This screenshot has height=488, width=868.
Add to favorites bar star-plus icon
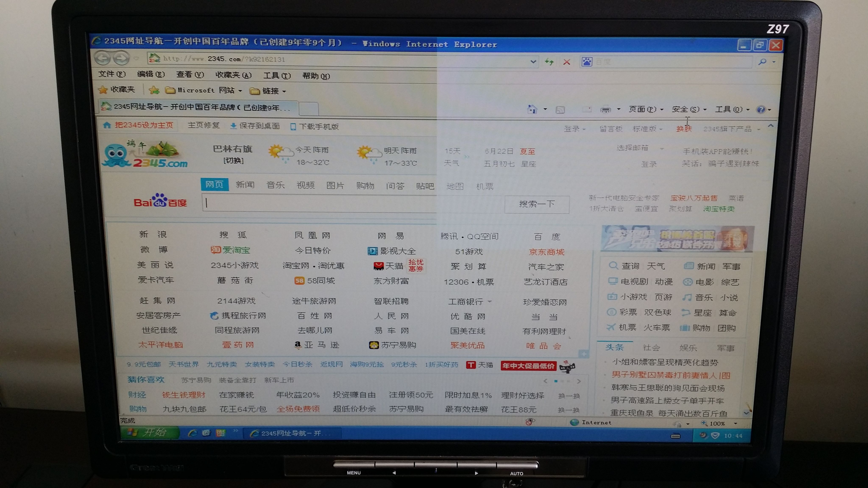pos(154,90)
